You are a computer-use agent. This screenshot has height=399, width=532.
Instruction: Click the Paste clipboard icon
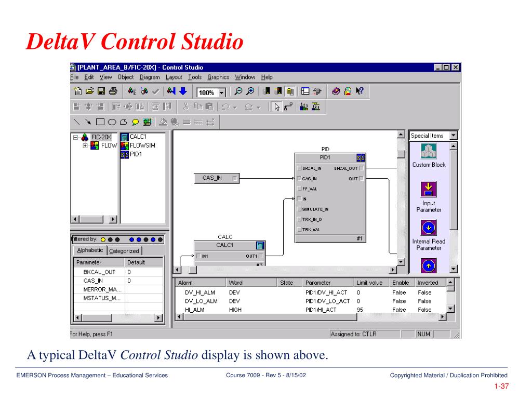(209, 107)
